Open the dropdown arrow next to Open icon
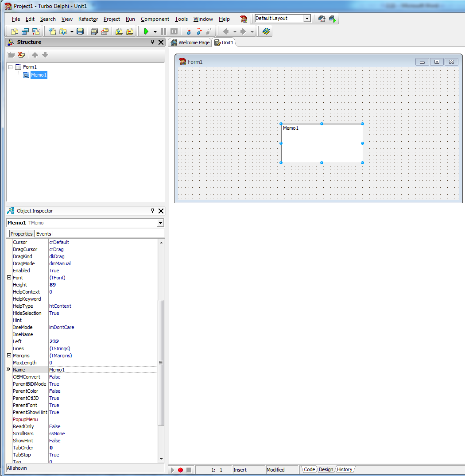Screen dimensions: 465x476 tap(72, 31)
